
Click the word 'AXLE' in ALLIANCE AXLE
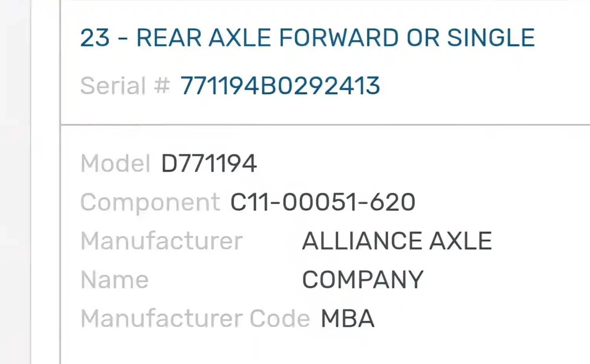click(460, 241)
